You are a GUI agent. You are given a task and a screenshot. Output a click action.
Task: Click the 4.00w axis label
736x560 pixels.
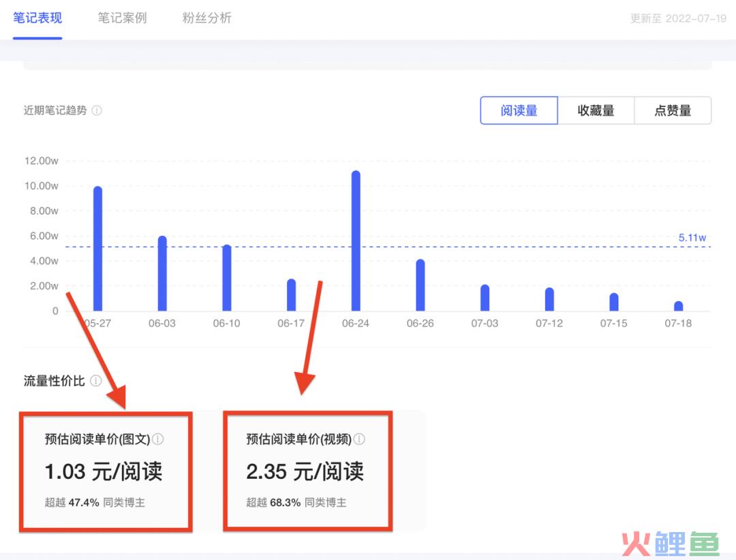point(44,261)
